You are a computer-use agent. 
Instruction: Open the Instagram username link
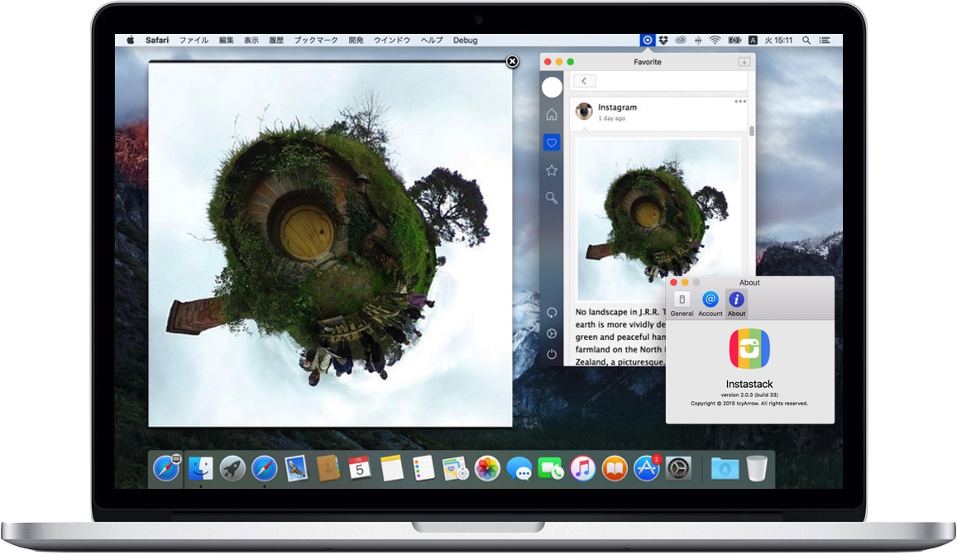pos(617,107)
